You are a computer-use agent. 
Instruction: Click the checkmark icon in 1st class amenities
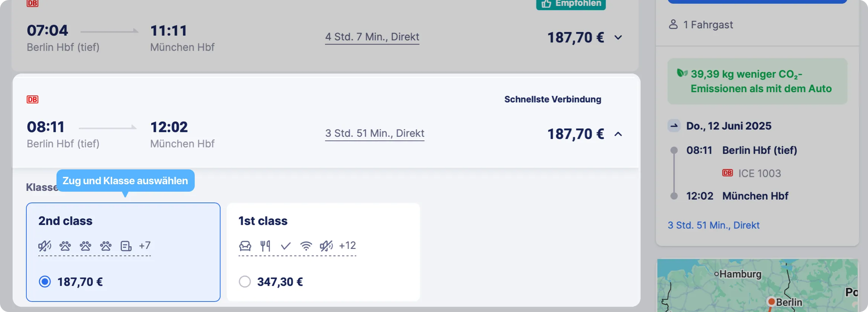click(x=286, y=246)
